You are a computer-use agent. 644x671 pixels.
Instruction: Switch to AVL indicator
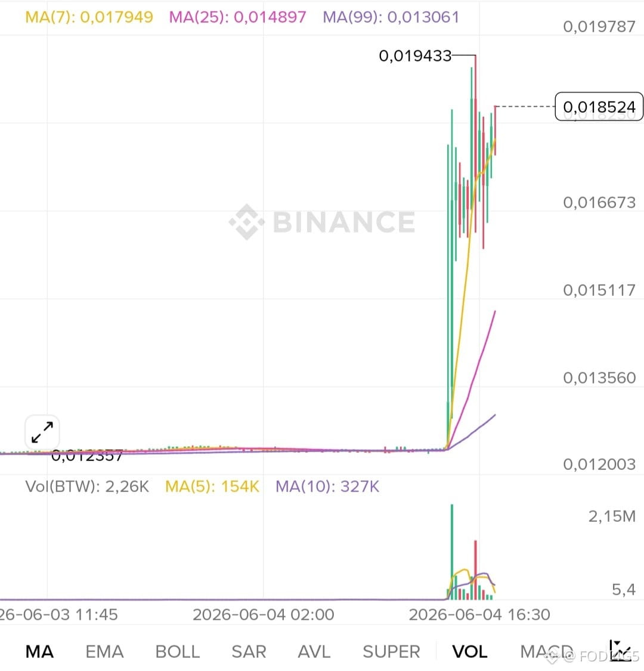tap(314, 652)
